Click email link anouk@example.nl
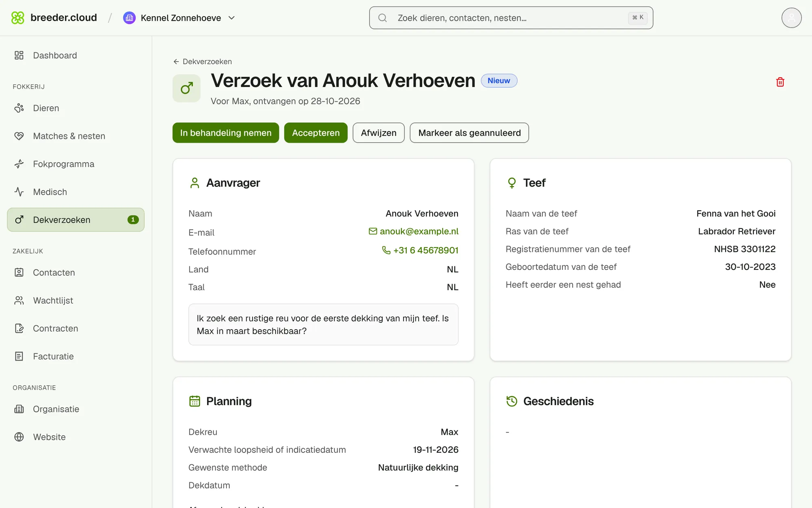Viewport: 812px width, 508px height. (414, 231)
